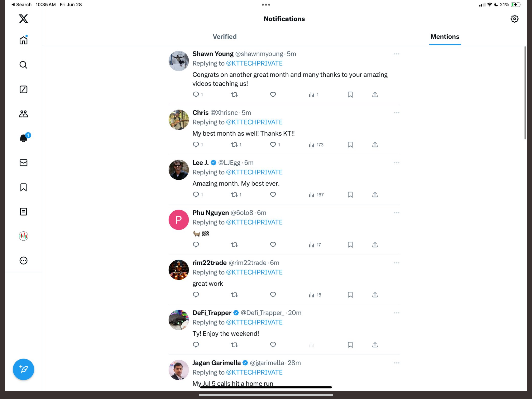
Task: Open Lists icon in sidebar
Action: [23, 212]
